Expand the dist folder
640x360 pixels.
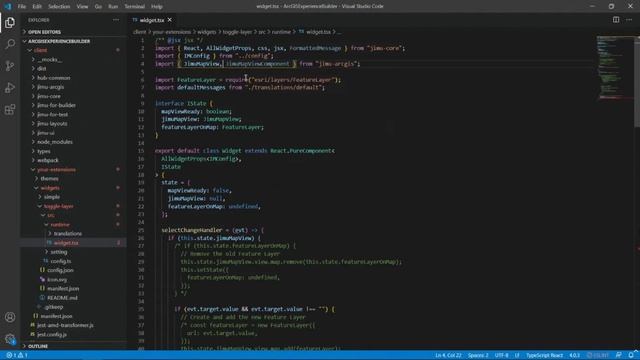73,69
